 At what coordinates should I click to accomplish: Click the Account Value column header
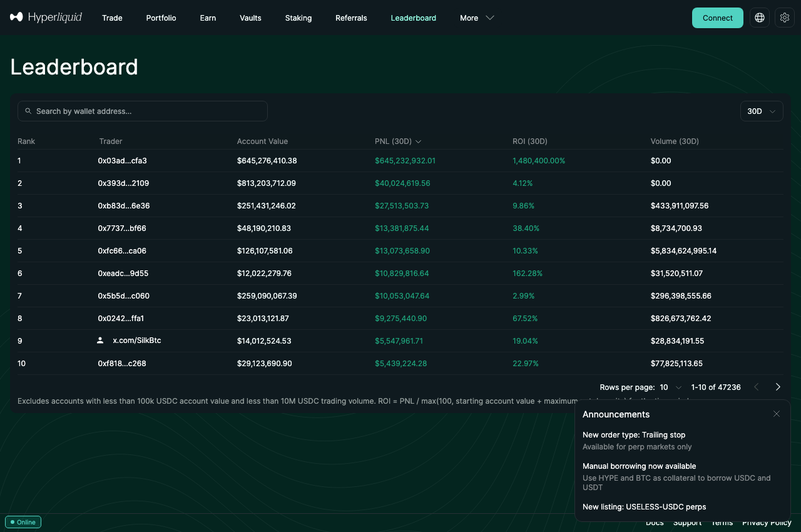click(262, 141)
